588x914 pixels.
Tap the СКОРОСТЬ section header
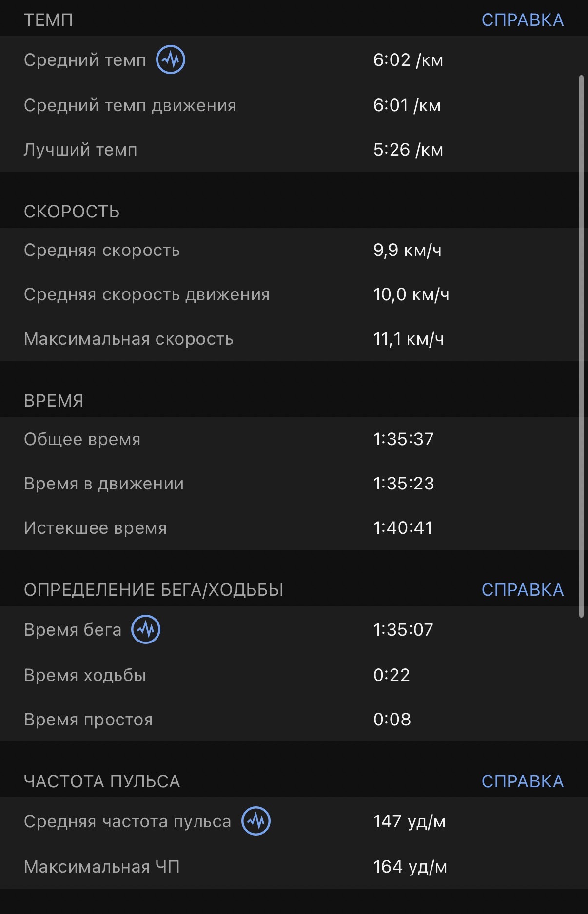pos(72,212)
